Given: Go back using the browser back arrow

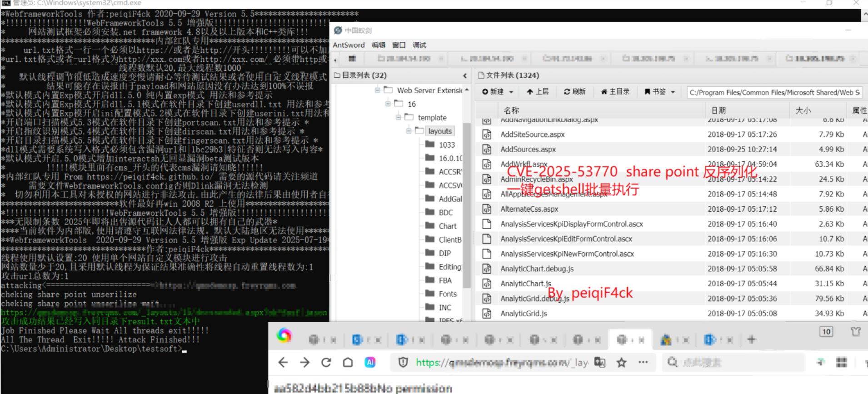Looking at the screenshot, I should 283,362.
